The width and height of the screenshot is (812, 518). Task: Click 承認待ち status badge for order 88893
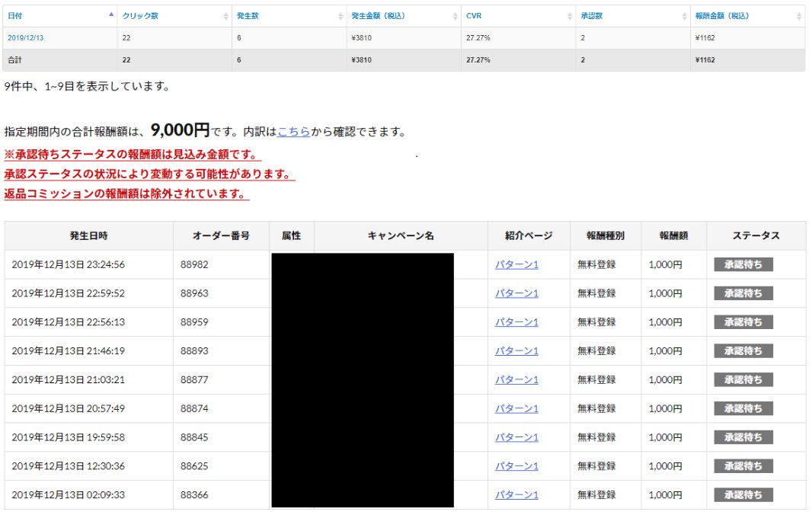click(743, 350)
